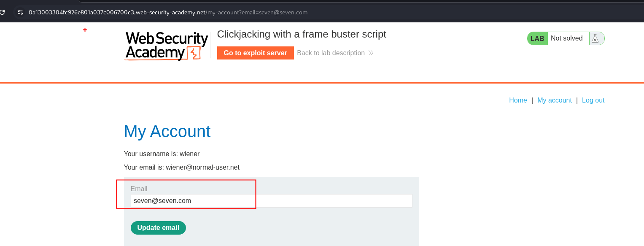
Task: Click the green LAB badge
Action: (537, 38)
